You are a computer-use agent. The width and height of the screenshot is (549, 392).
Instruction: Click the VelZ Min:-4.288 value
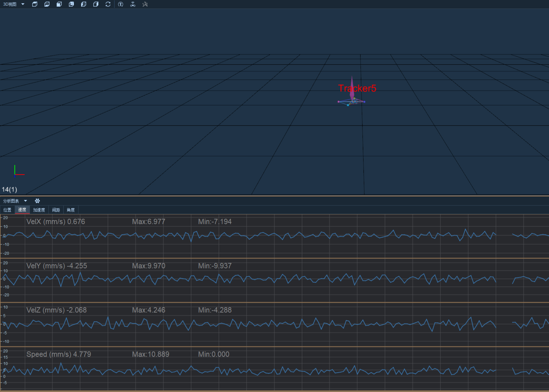pos(215,310)
